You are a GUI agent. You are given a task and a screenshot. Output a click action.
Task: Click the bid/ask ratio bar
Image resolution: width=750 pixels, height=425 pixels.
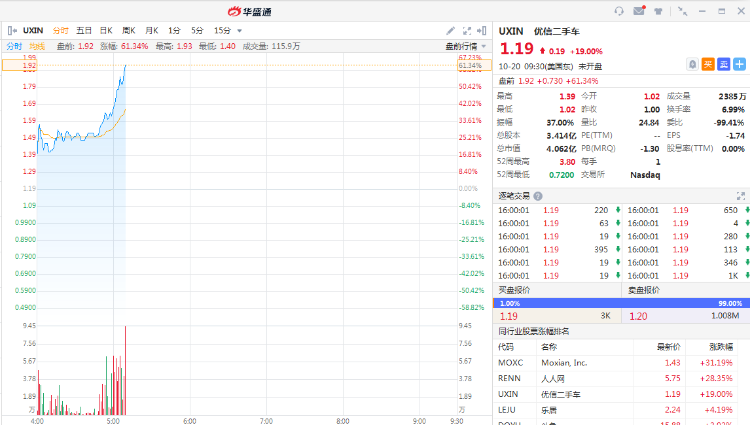[x=622, y=302]
